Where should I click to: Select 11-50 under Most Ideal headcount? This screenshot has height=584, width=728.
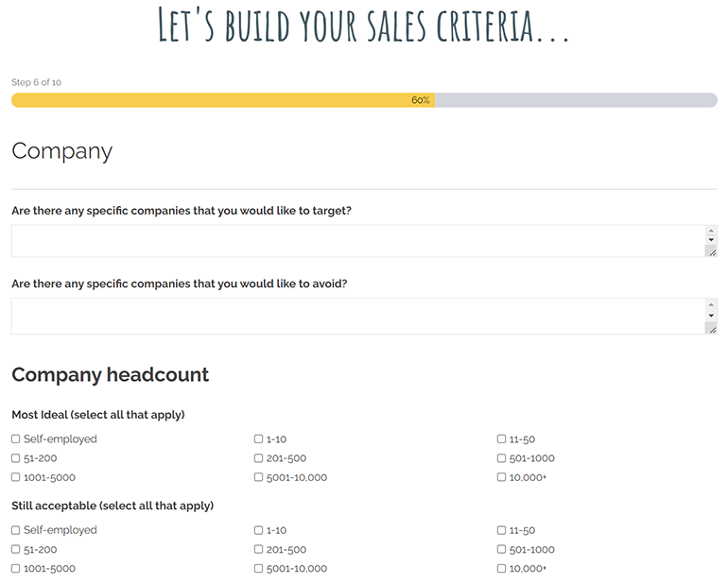click(x=502, y=439)
